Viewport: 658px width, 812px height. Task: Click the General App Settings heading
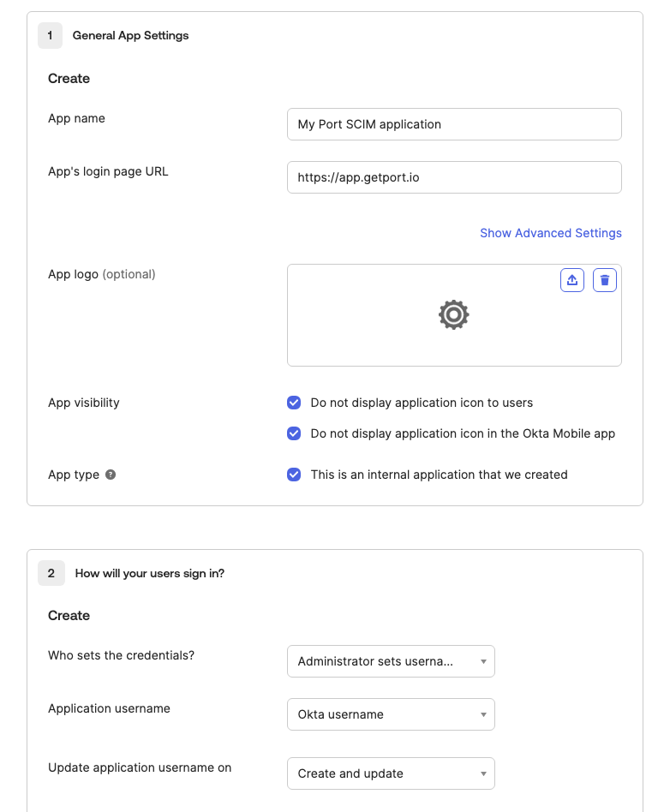(130, 35)
